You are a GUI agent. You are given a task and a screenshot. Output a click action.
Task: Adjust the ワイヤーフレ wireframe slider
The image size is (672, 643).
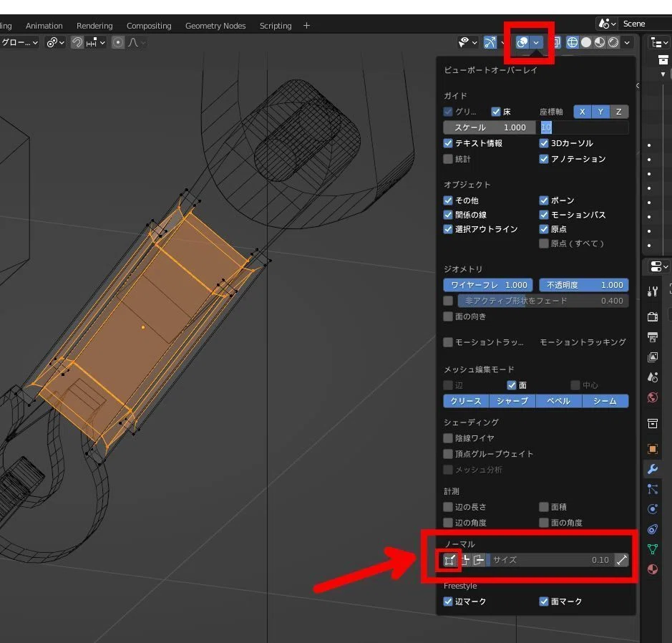point(488,285)
